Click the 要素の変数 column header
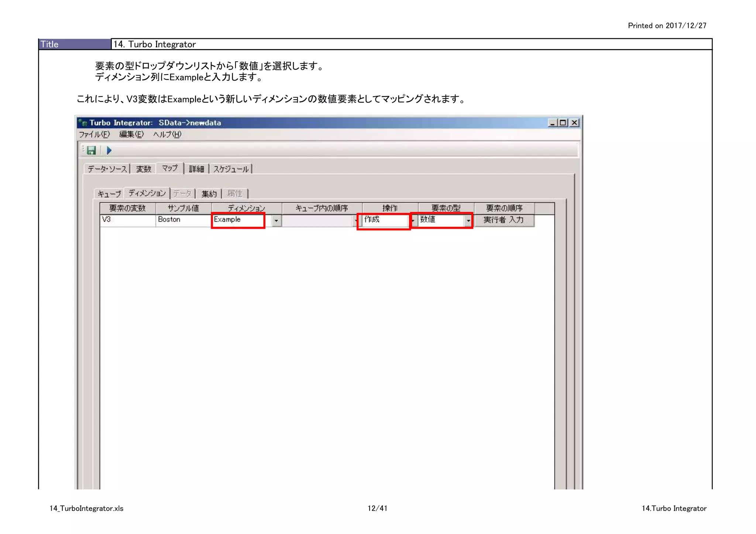The height and width of the screenshot is (534, 756). (128, 209)
